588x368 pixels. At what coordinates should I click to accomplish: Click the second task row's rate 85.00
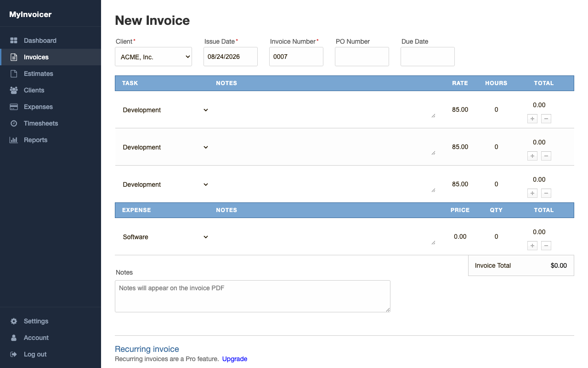[460, 147]
